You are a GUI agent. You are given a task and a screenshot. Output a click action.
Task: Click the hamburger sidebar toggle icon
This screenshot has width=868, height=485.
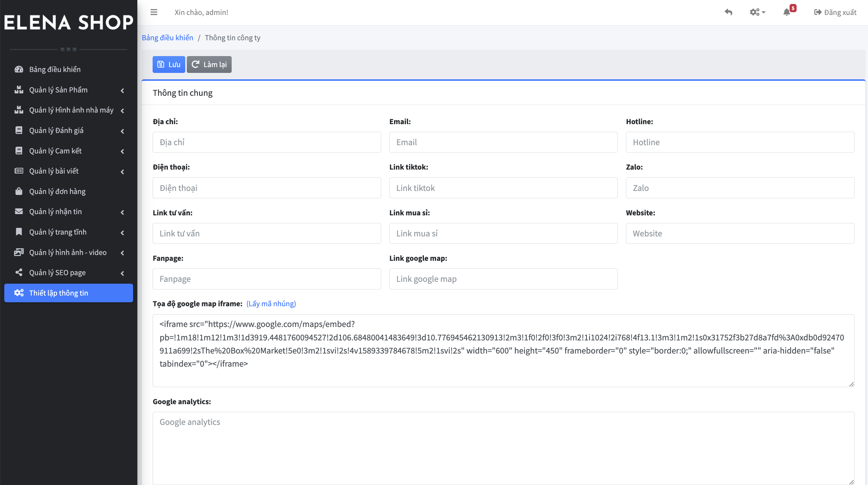(154, 13)
